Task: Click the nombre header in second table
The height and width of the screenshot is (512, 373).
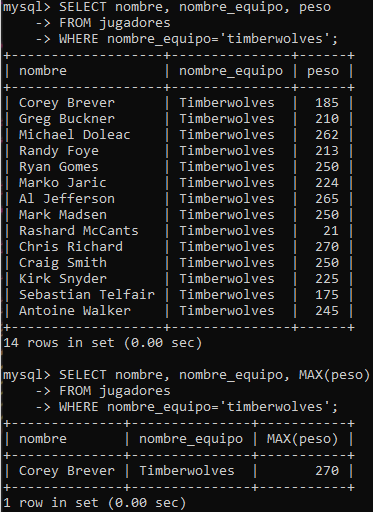Action: (43, 439)
